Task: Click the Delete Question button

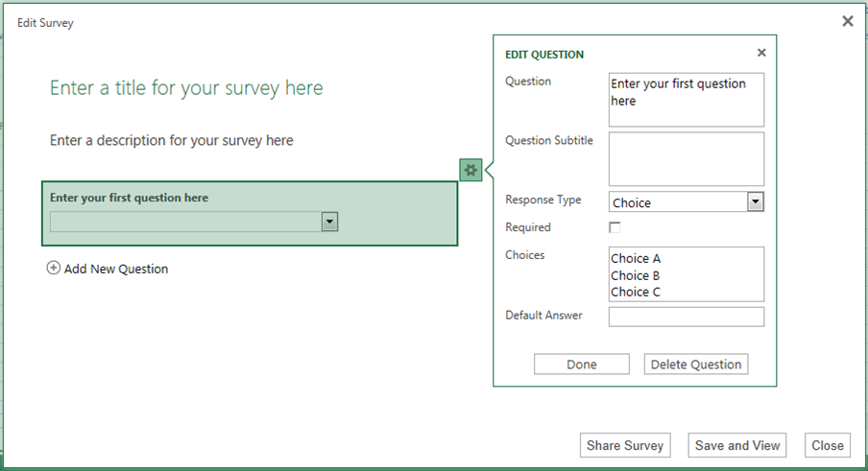Action: click(695, 365)
